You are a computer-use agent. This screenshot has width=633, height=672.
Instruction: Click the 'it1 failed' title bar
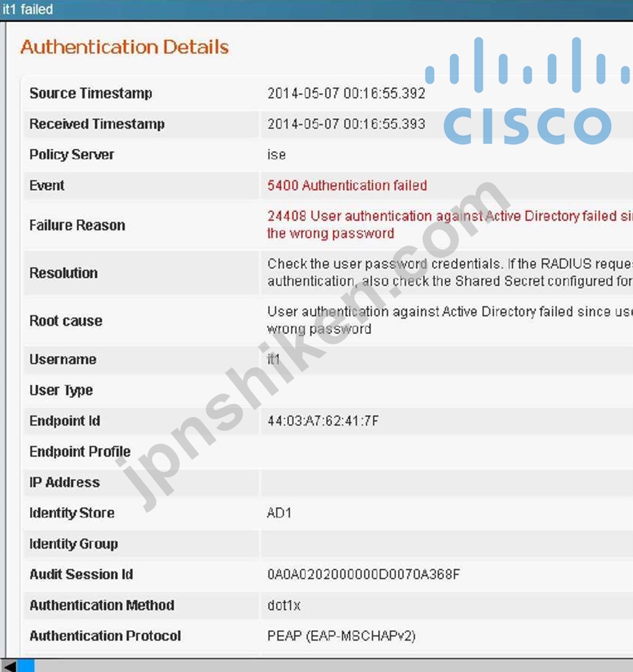(316, 10)
